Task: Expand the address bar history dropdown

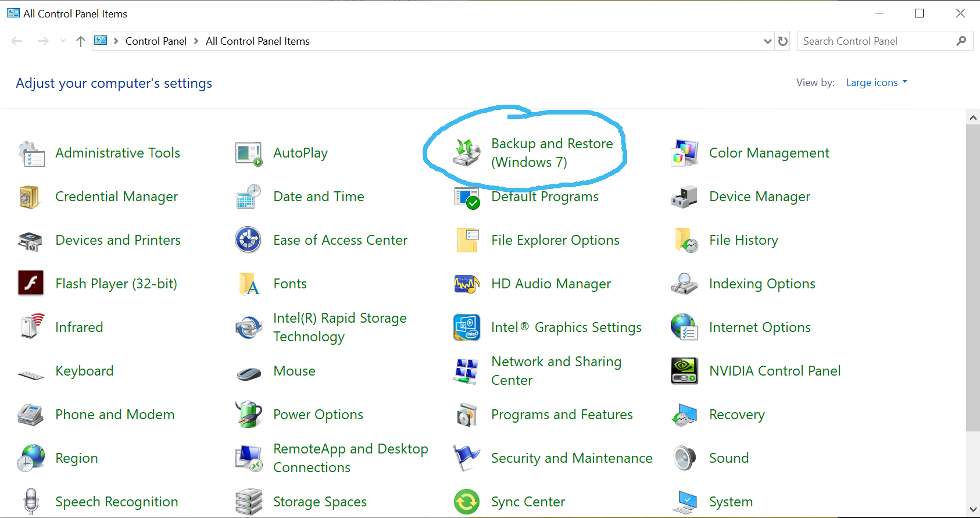Action: [x=767, y=41]
